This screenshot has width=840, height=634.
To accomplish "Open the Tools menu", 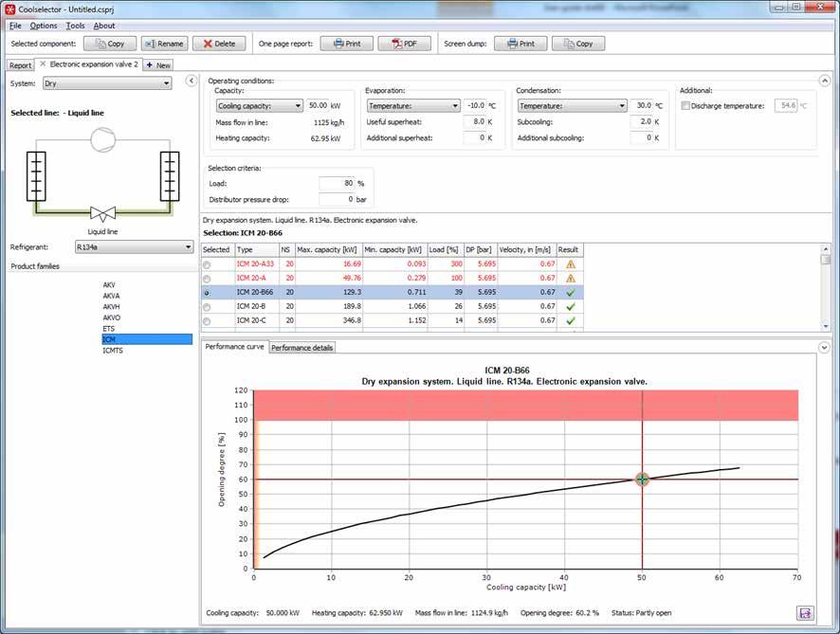I will [x=75, y=26].
